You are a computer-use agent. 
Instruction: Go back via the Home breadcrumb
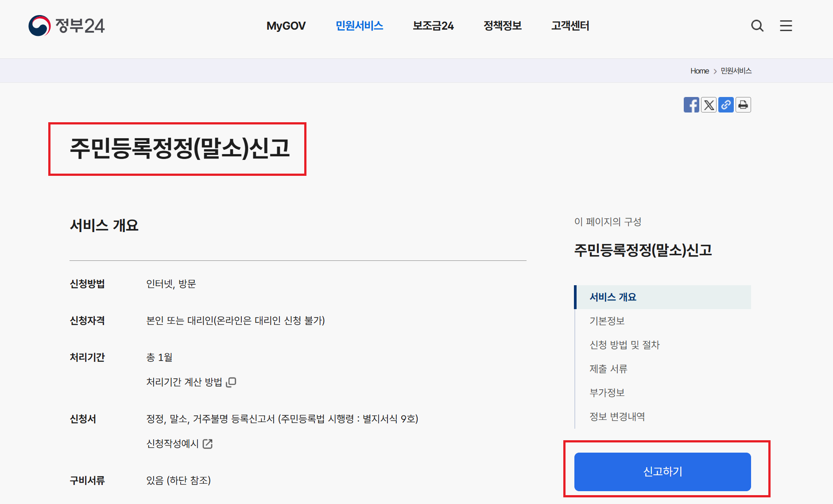coord(699,70)
